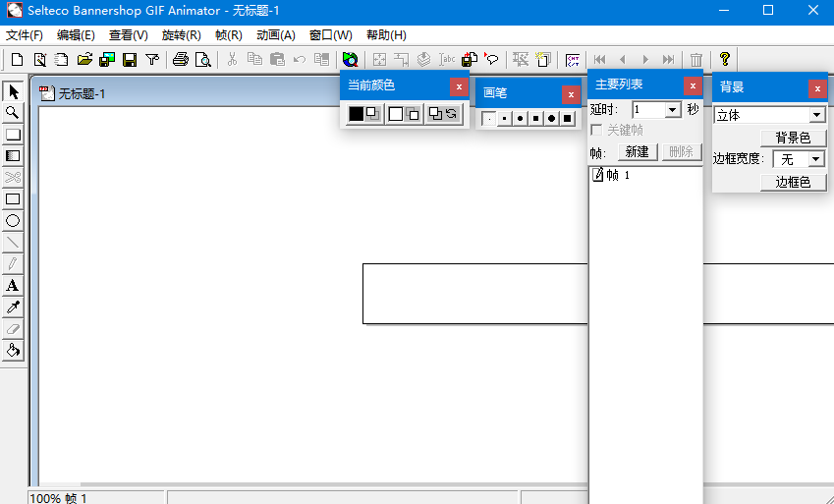Click the 删除 delete frame button
The height and width of the screenshot is (504, 834).
pos(682,152)
